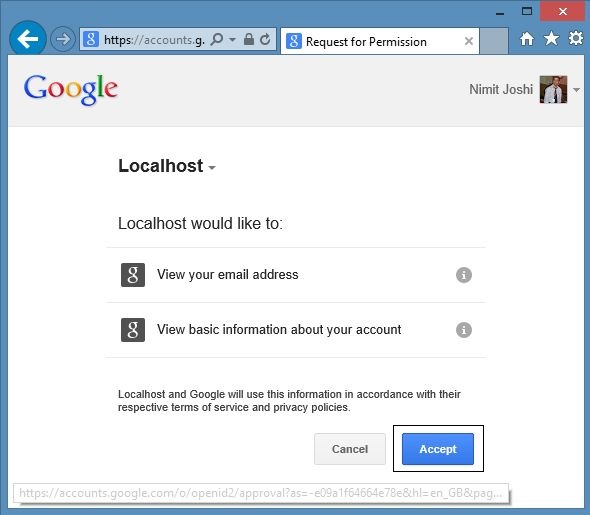This screenshot has height=515, width=590.
Task: Expand the account menu arrow beside photo
Action: (576, 90)
